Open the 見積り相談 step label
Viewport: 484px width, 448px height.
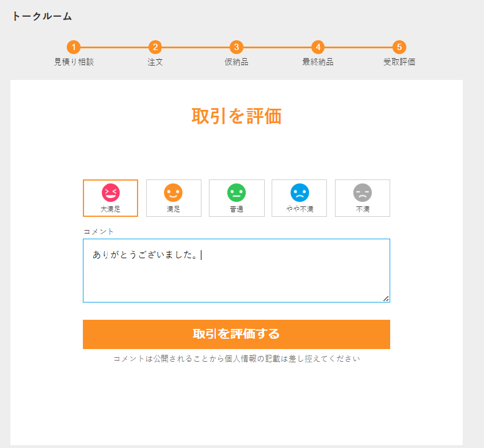[74, 62]
